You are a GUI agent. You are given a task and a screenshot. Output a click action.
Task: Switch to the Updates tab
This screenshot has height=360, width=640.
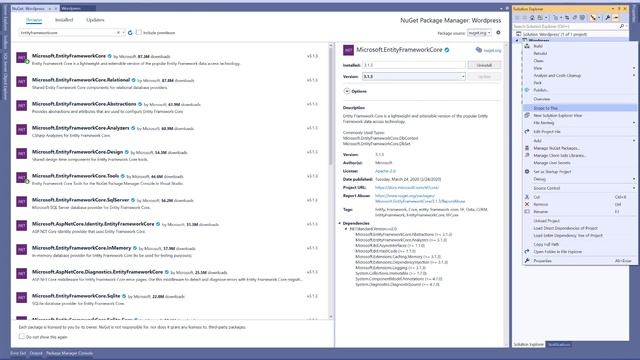(95, 20)
